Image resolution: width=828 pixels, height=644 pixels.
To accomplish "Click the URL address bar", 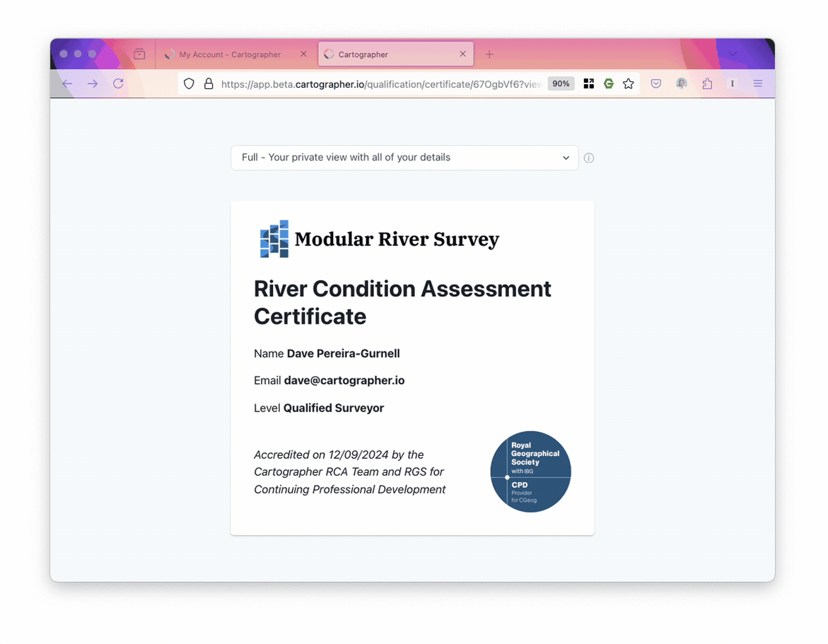I will pos(380,84).
